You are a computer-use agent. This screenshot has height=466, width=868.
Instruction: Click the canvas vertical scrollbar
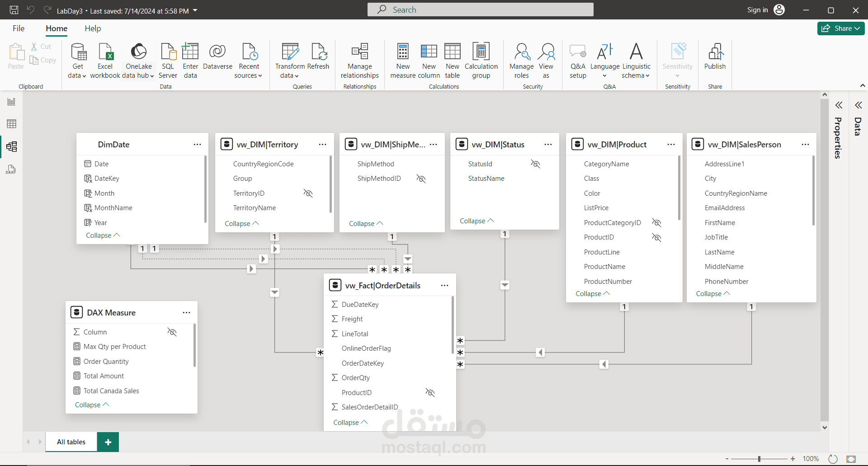pyautogui.click(x=825, y=260)
